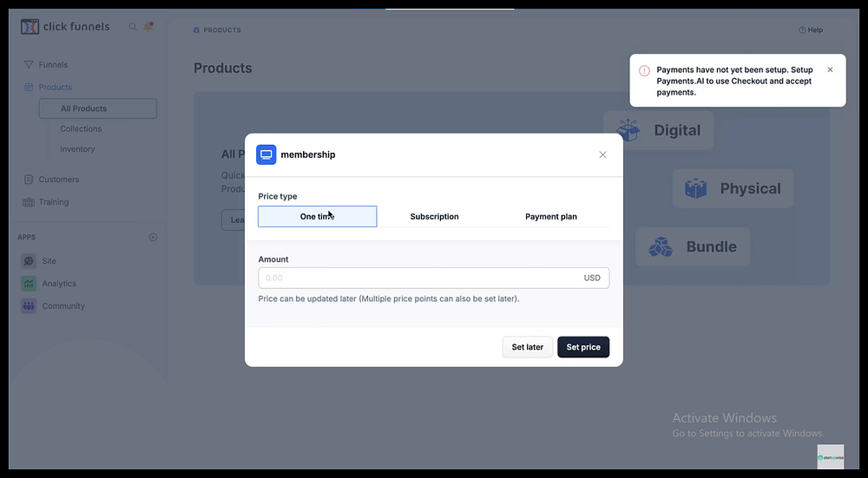Add an app with the plus icon
This screenshot has height=478, width=868.
point(154,238)
